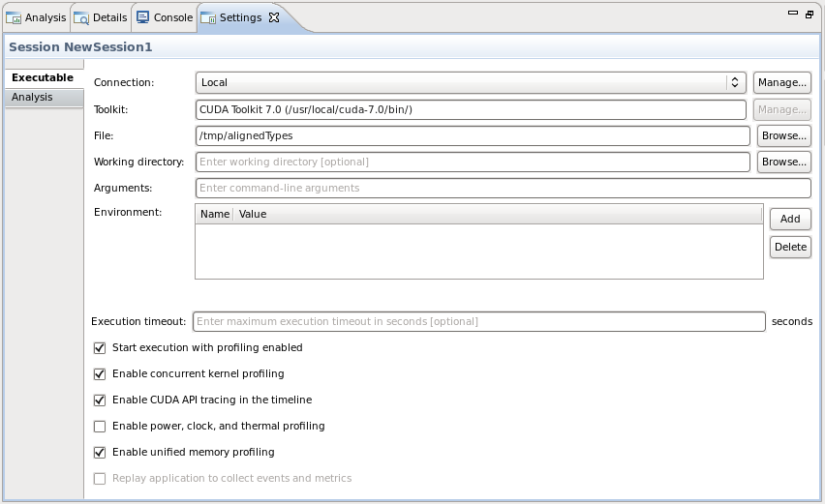Image resolution: width=825 pixels, height=504 pixels.
Task: Click the File path field
Action: click(473, 135)
